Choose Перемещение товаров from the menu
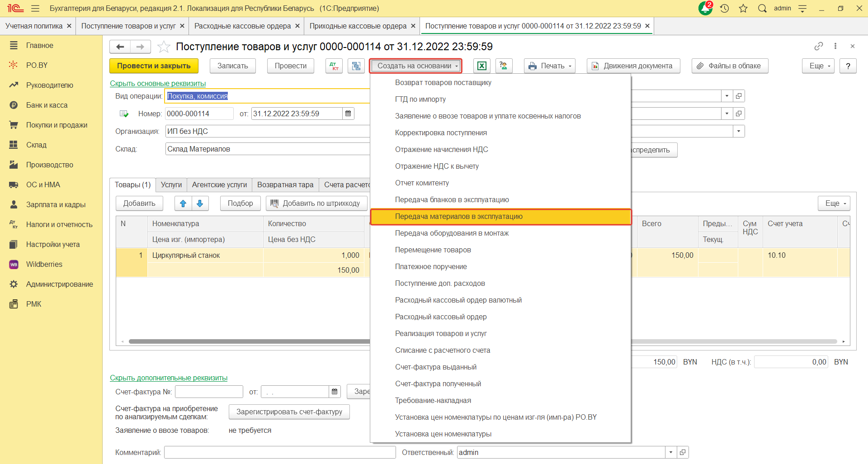Screen dimensions: 868x464 433,250
